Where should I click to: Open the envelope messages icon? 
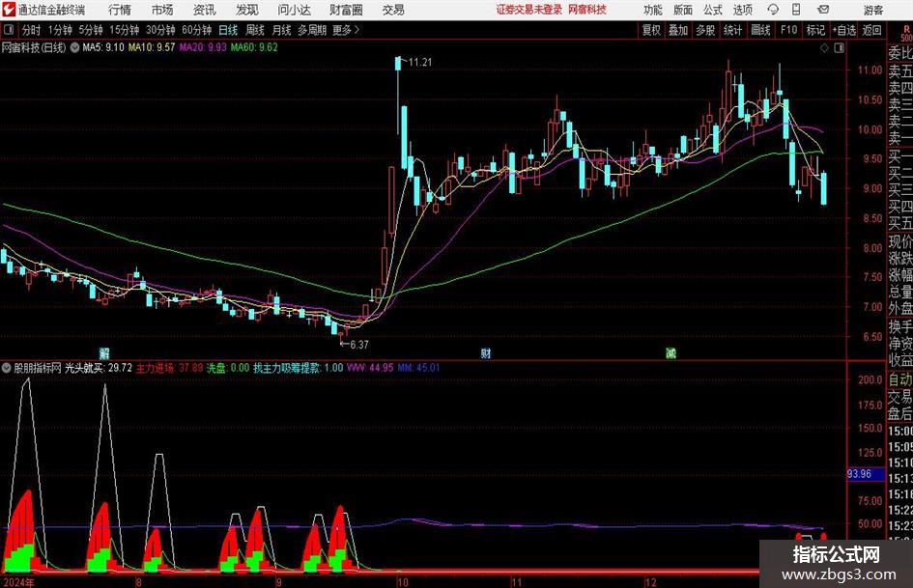pyautogui.click(x=823, y=10)
